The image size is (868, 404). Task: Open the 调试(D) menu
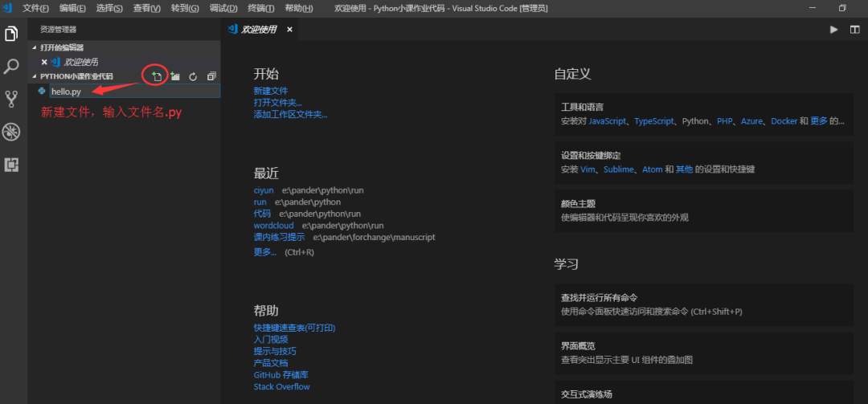223,8
